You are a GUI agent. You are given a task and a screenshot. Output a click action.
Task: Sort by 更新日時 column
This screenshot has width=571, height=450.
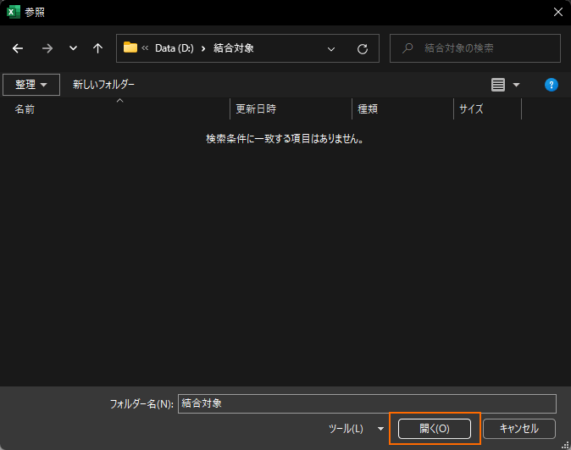[x=256, y=109]
